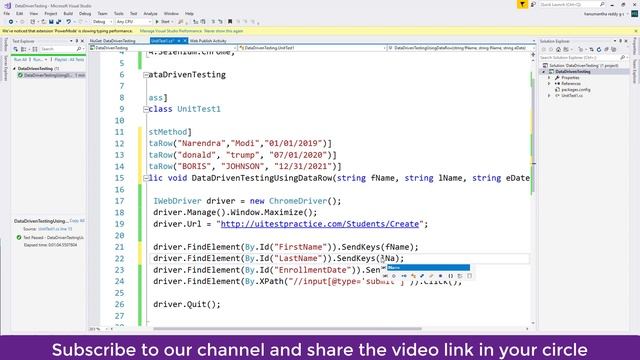
Task: Click the notifications flag icon
Action: pyautogui.click(x=522, y=4)
